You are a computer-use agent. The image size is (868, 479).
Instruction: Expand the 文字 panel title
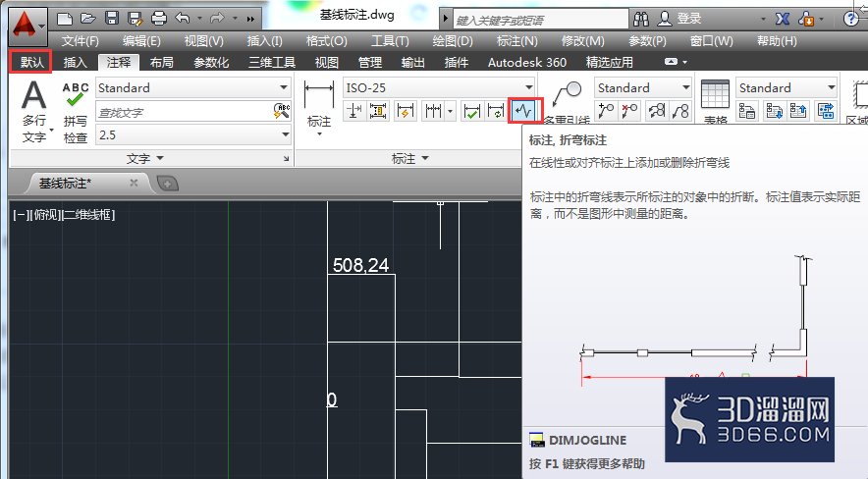click(145, 159)
